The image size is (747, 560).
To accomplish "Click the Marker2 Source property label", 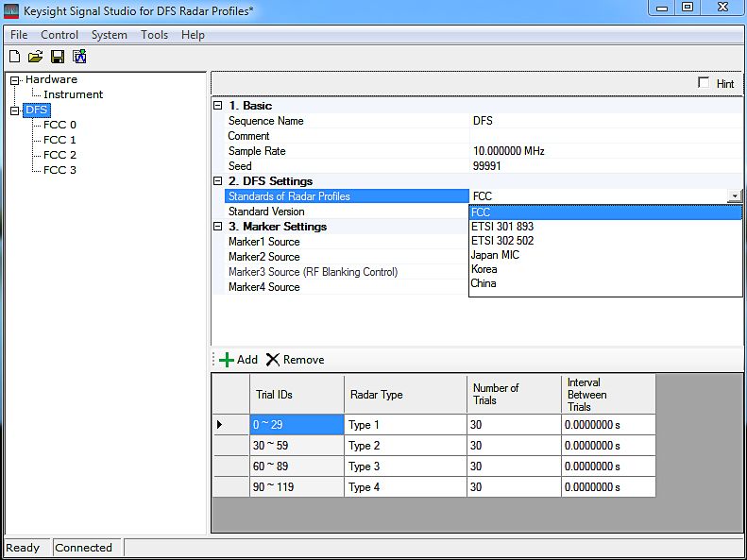I will coord(263,257).
